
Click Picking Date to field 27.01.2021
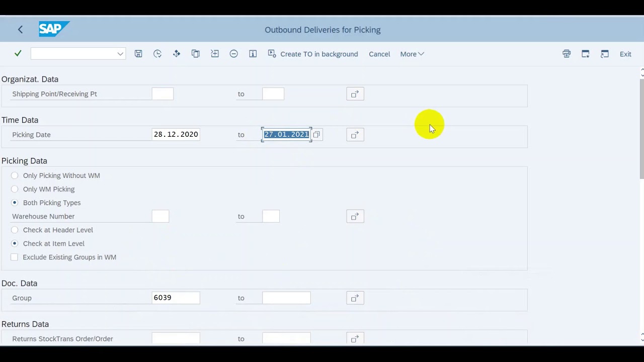coord(286,134)
